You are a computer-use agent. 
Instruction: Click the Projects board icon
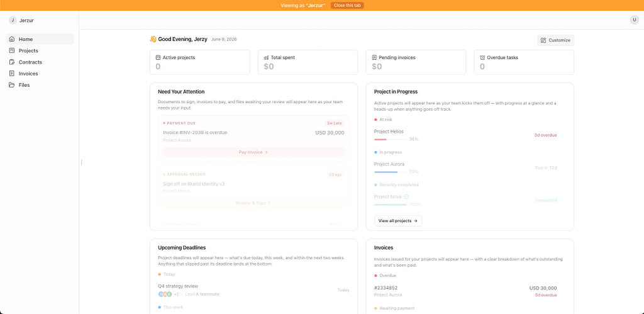[11, 50]
